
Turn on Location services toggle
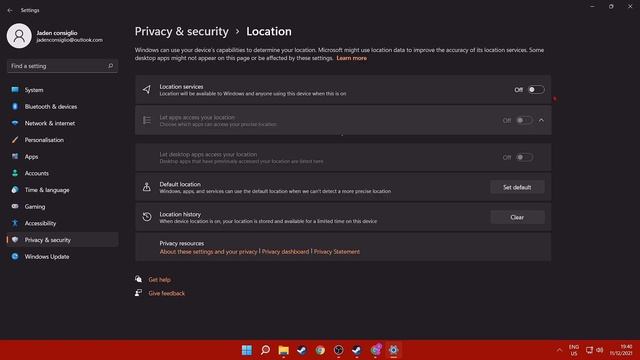536,89
